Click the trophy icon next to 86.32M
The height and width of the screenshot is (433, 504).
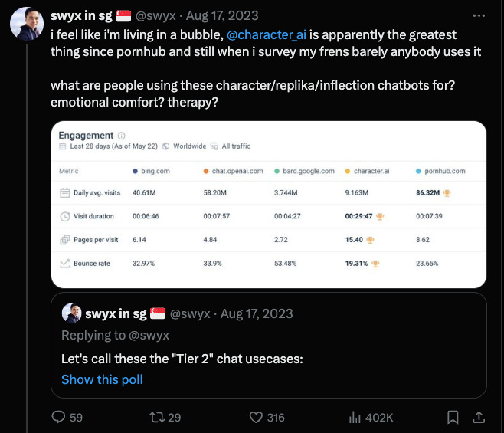coord(447,193)
